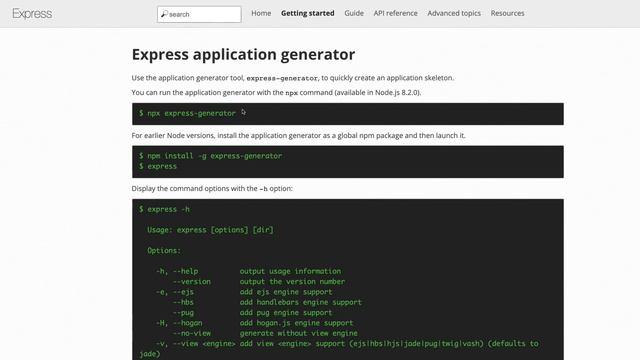Viewport: 640px width, 360px height.
Task: Open the API reference menu
Action: coord(396,13)
